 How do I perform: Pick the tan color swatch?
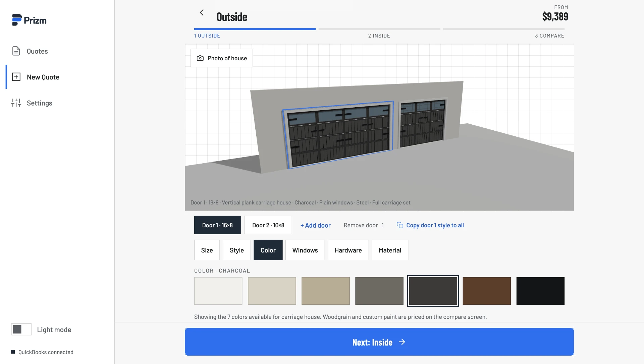coord(326,291)
